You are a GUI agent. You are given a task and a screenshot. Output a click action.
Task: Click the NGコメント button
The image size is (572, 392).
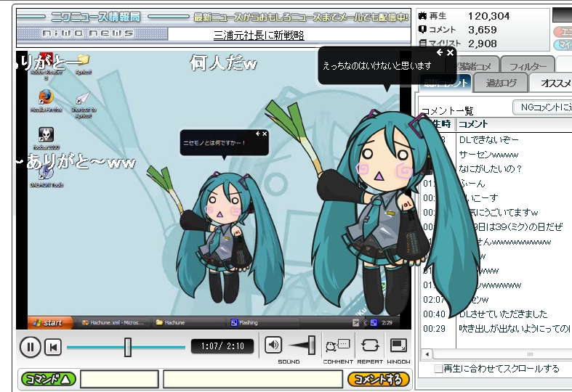(542, 107)
